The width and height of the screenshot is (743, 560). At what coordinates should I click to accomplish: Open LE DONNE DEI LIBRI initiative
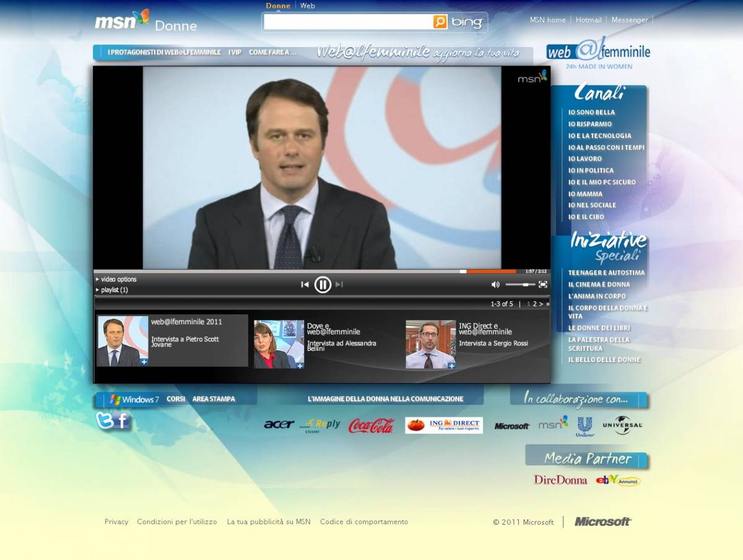click(599, 328)
